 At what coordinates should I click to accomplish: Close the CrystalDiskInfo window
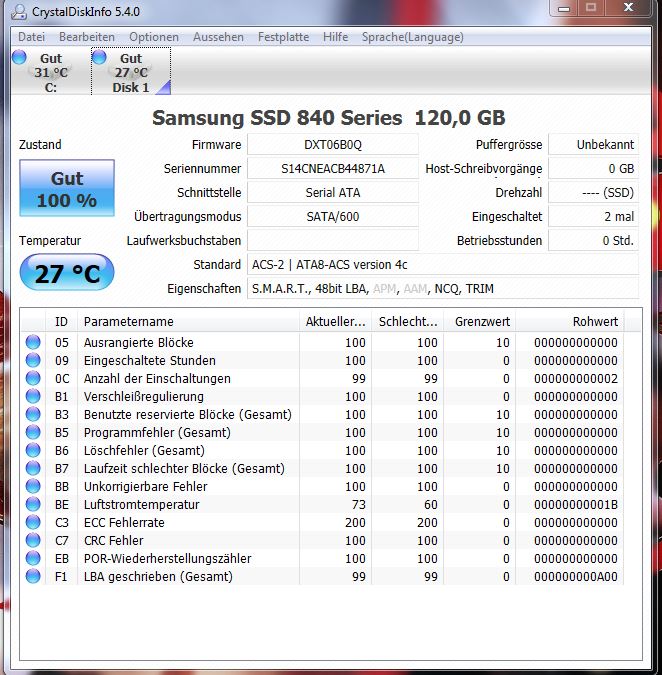[x=628, y=8]
